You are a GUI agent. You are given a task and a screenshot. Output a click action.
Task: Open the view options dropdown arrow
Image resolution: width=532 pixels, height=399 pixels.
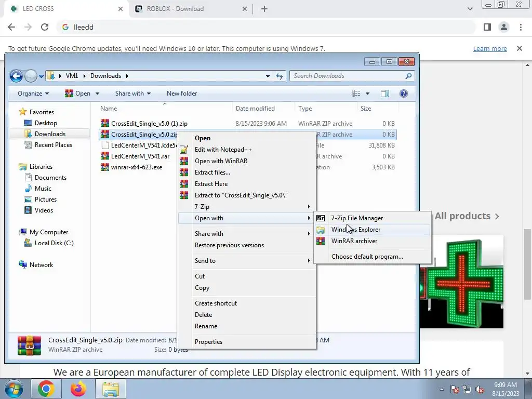click(367, 94)
